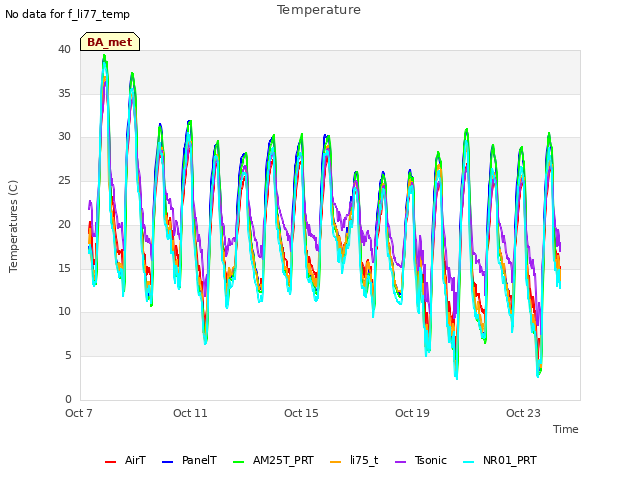Click the 30 y-axis tick label
The image size is (640, 480).
tap(64, 137)
